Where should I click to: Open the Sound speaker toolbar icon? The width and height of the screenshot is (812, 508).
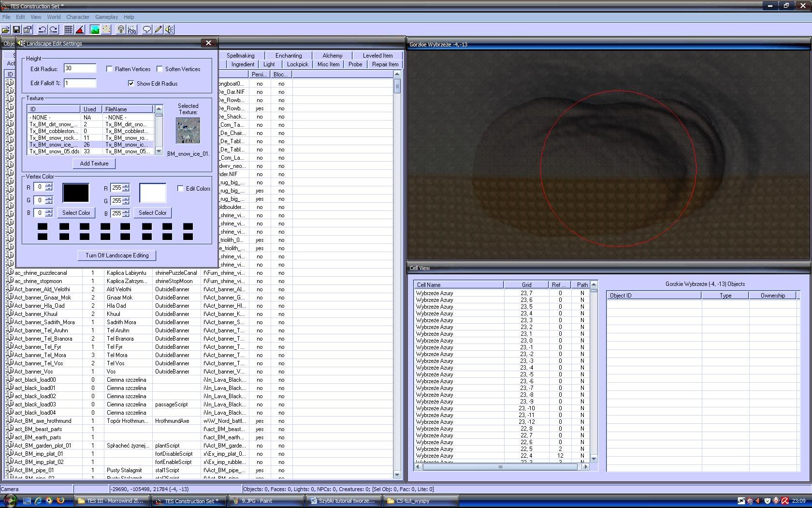point(169,30)
